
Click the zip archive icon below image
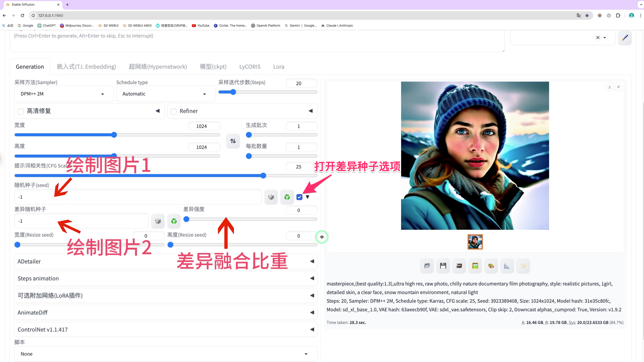(459, 266)
